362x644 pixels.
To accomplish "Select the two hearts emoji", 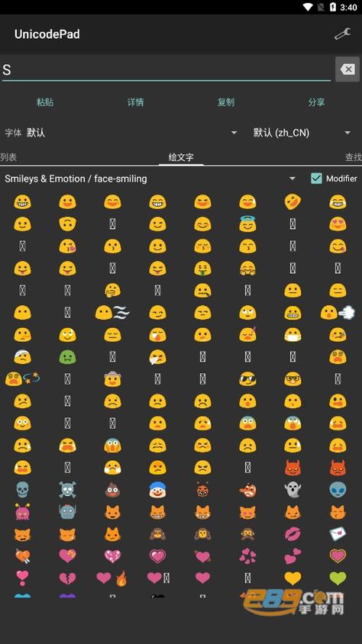I will (x=293, y=556).
